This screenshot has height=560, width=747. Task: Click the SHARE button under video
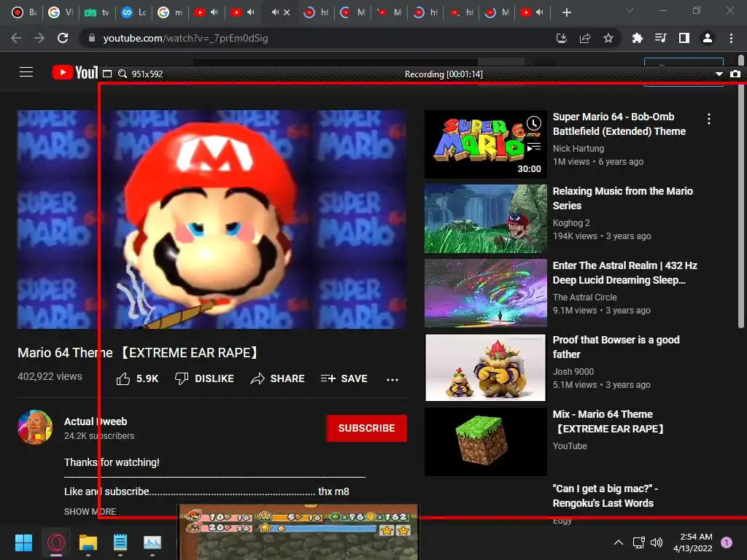(277, 378)
